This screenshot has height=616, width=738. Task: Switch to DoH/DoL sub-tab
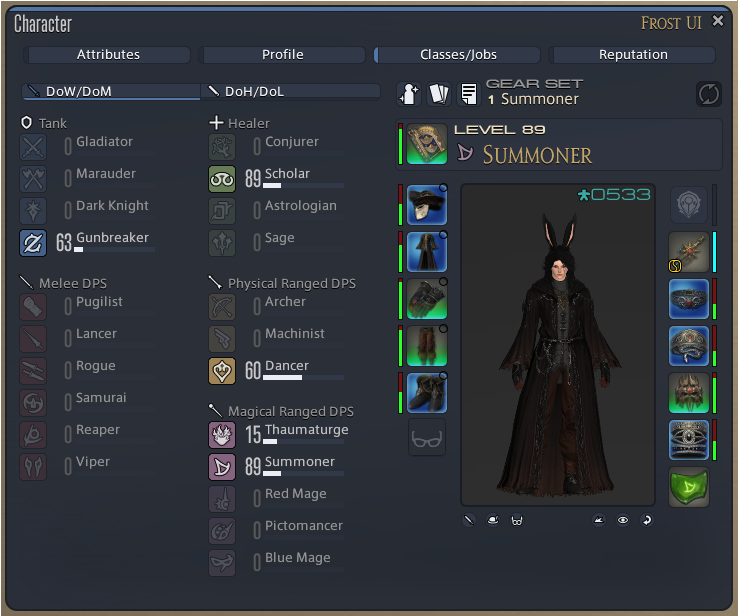click(290, 91)
